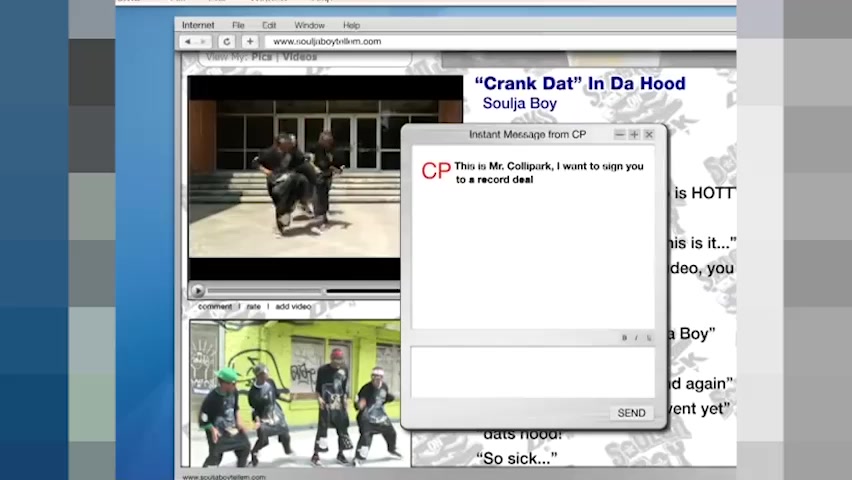Minimize the Instant Message window
Viewport: 852px width, 480px height.
point(619,134)
